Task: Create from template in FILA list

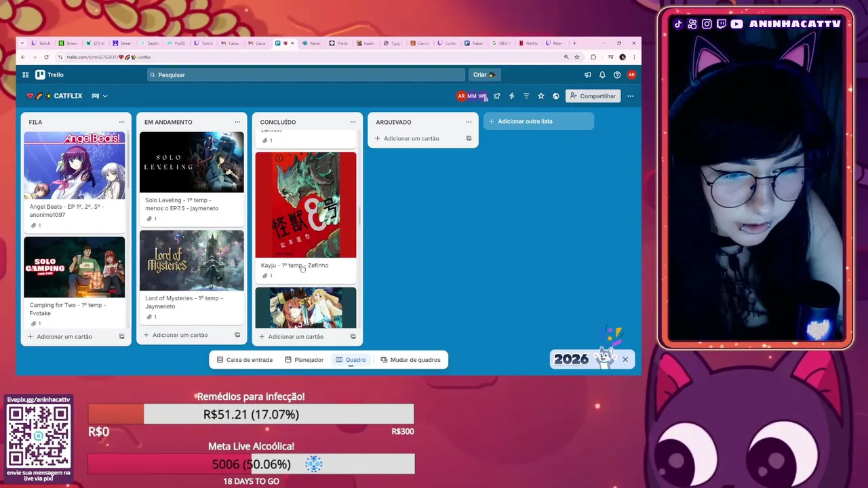Action: point(121,337)
